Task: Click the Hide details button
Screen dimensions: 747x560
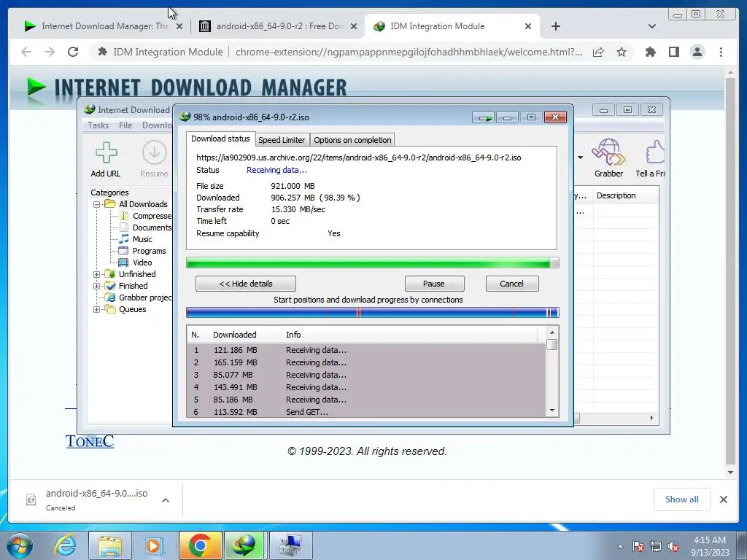Action: [x=246, y=284]
